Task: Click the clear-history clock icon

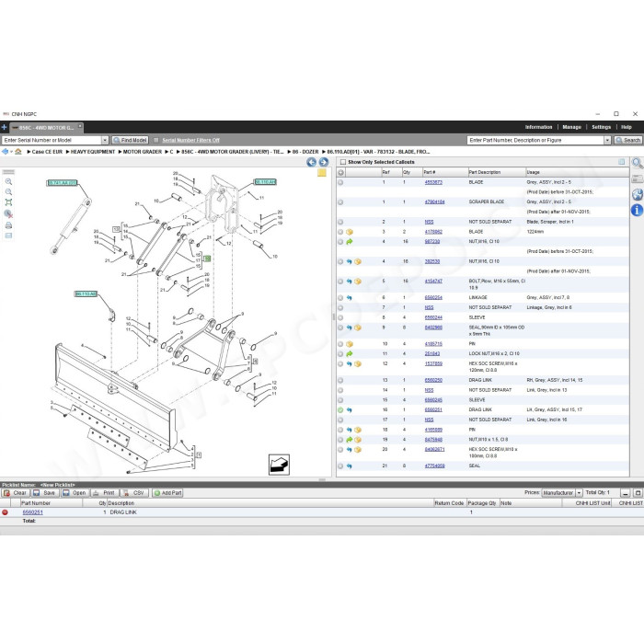Action: [x=8, y=213]
